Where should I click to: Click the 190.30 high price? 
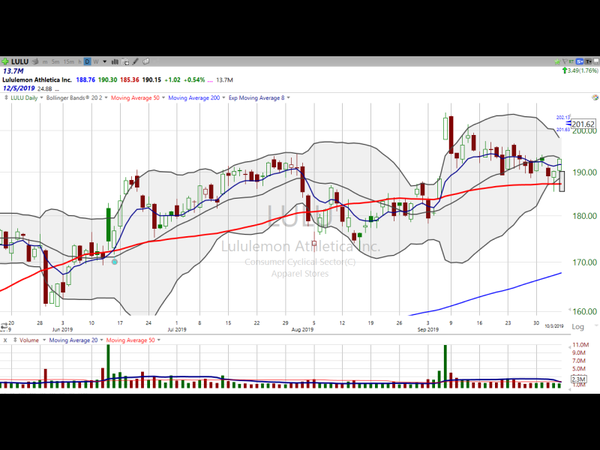click(x=108, y=80)
